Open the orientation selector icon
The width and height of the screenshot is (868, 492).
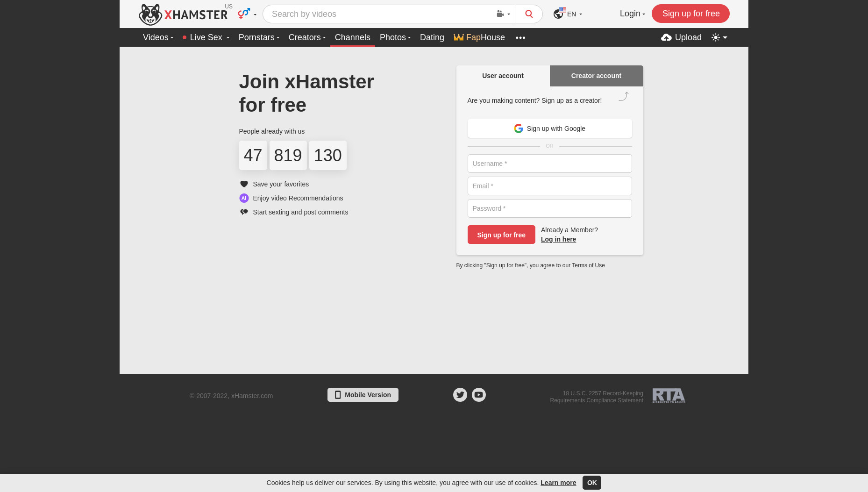coord(247,14)
